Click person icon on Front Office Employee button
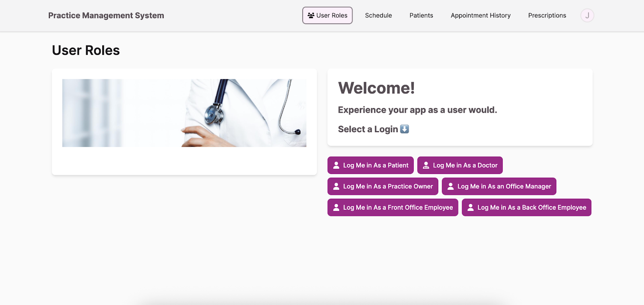The image size is (644, 305). 336,207
